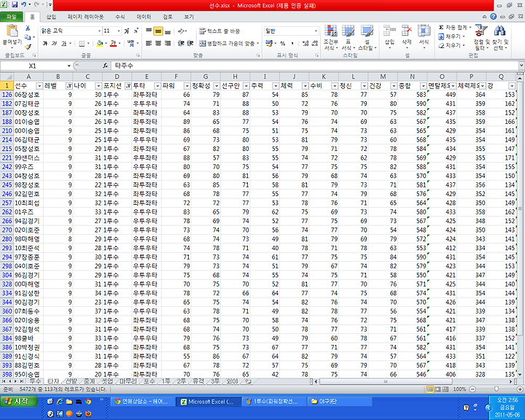This screenshot has width=525, height=420.
Task: Click the decrease indent icon
Action: click(181, 43)
